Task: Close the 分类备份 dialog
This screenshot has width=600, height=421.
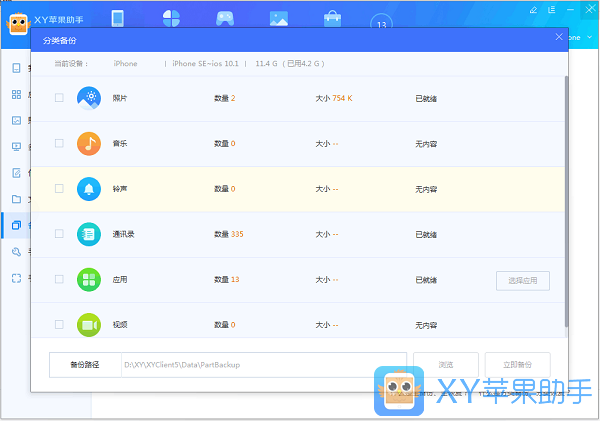Action: point(559,37)
